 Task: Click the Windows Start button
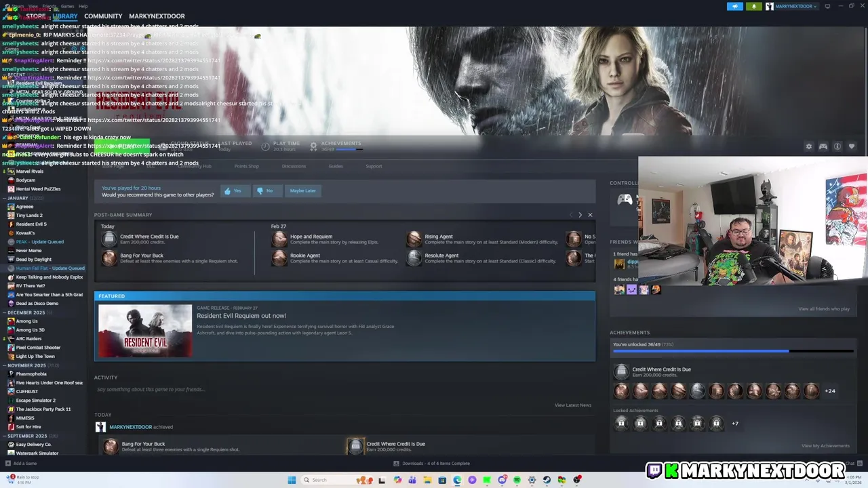(292, 480)
